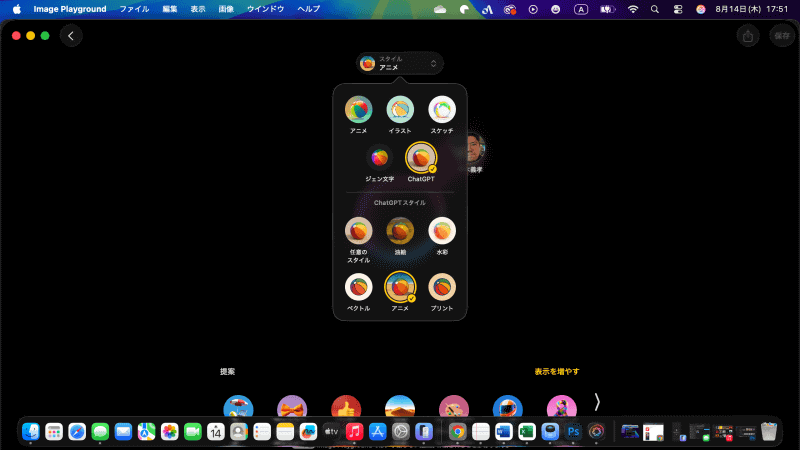Open the ウインドウ menu

265,9
